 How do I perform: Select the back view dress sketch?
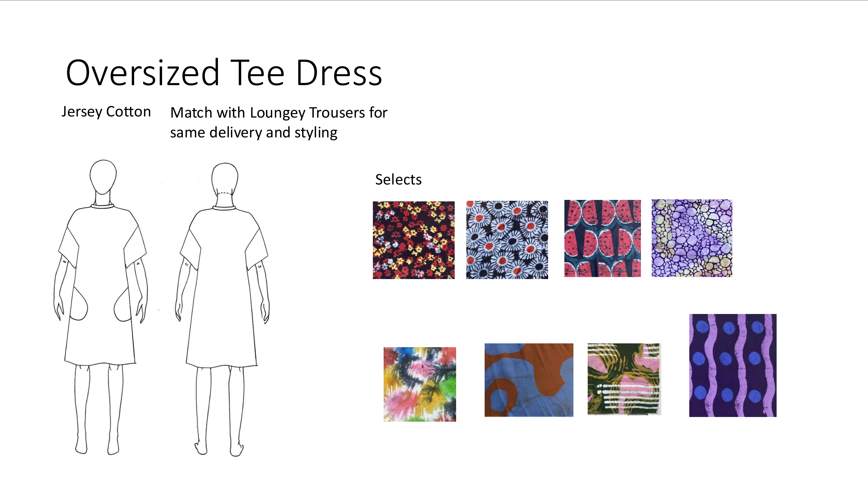[222, 309]
